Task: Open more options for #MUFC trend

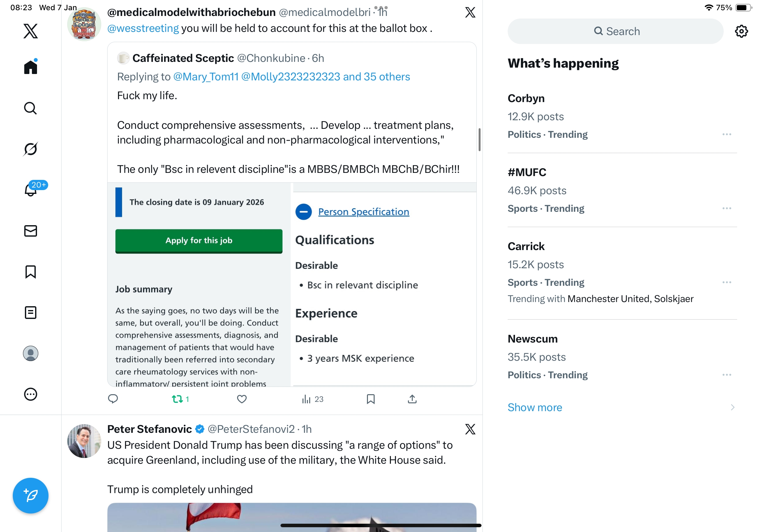Action: [727, 208]
